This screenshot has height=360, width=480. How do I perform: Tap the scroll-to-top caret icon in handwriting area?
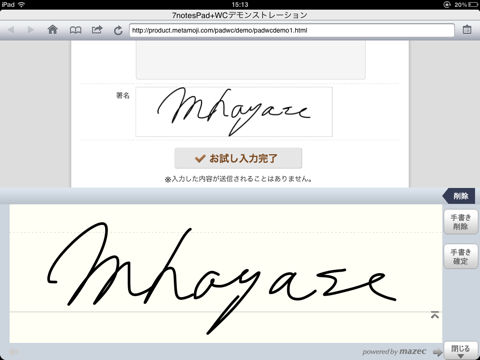click(x=435, y=315)
